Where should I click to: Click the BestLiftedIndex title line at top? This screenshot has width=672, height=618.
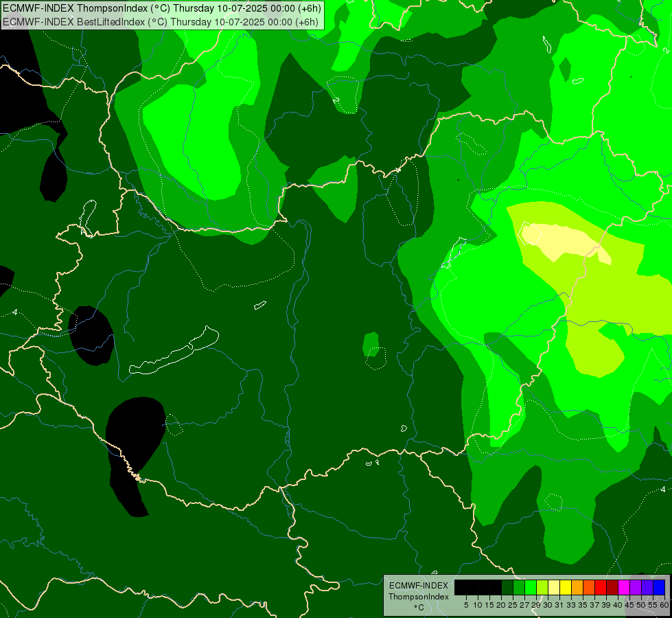(161, 22)
